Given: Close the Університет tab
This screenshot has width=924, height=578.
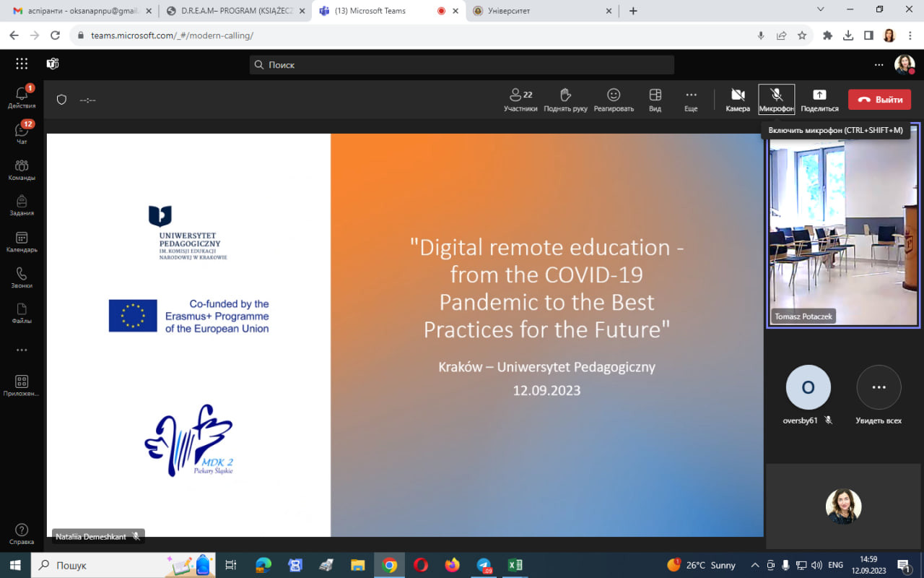Looking at the screenshot, I should click(609, 11).
